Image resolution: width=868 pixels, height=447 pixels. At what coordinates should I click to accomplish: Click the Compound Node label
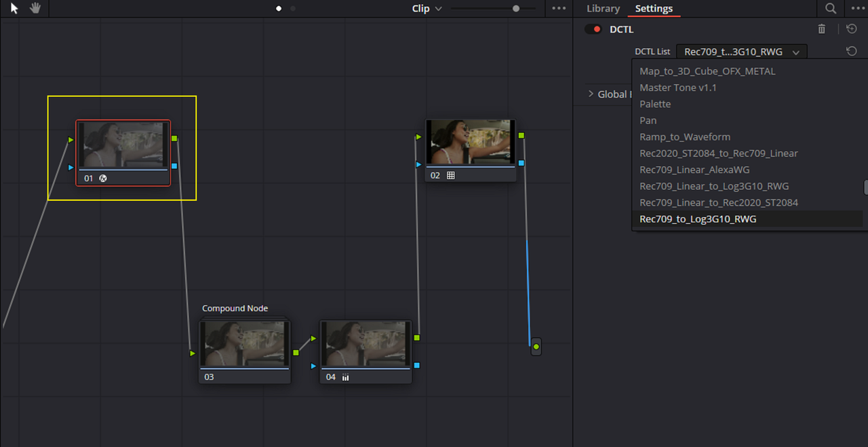pyautogui.click(x=235, y=309)
